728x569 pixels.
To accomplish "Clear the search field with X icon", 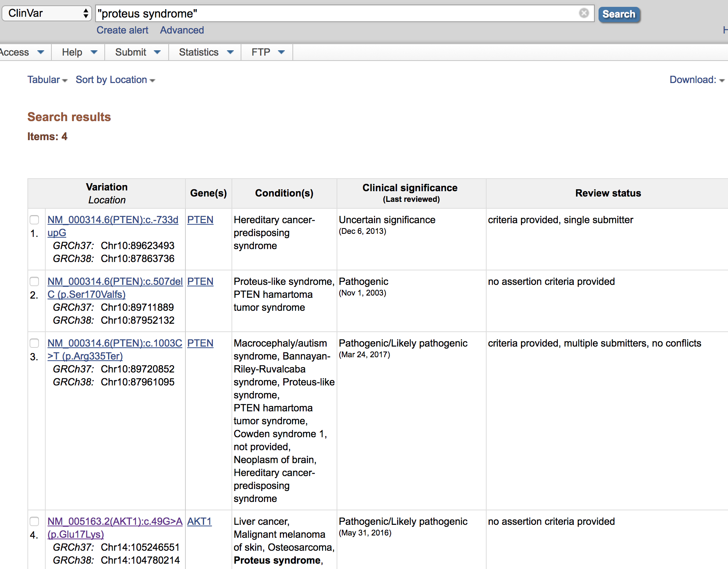I will click(584, 13).
